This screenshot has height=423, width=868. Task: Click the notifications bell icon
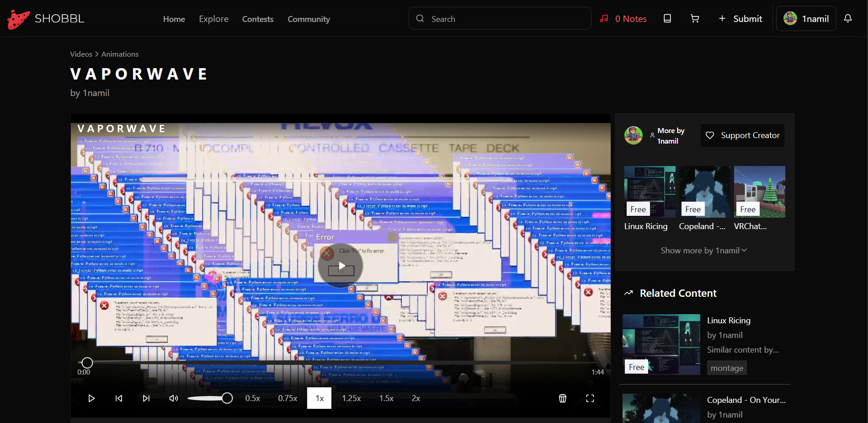click(x=848, y=19)
